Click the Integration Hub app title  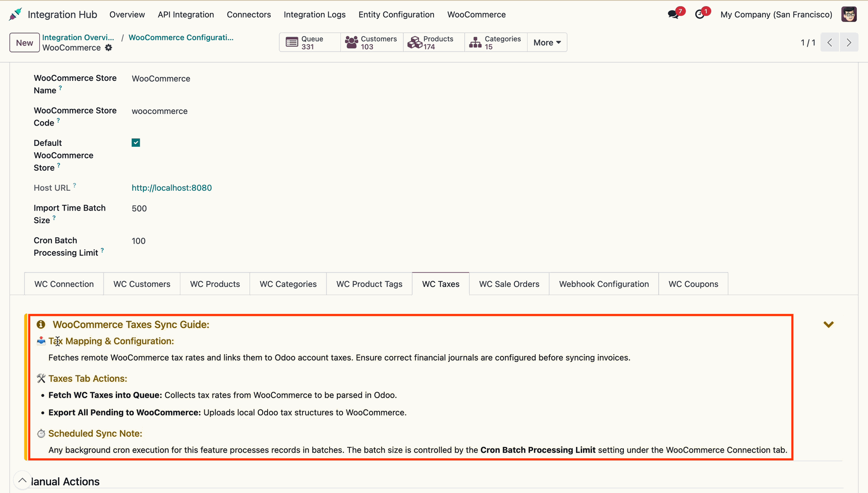point(62,14)
